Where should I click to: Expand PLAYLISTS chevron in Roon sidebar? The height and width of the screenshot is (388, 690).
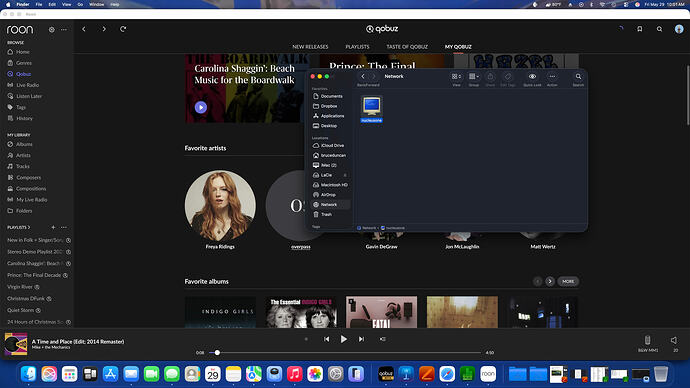(29, 227)
